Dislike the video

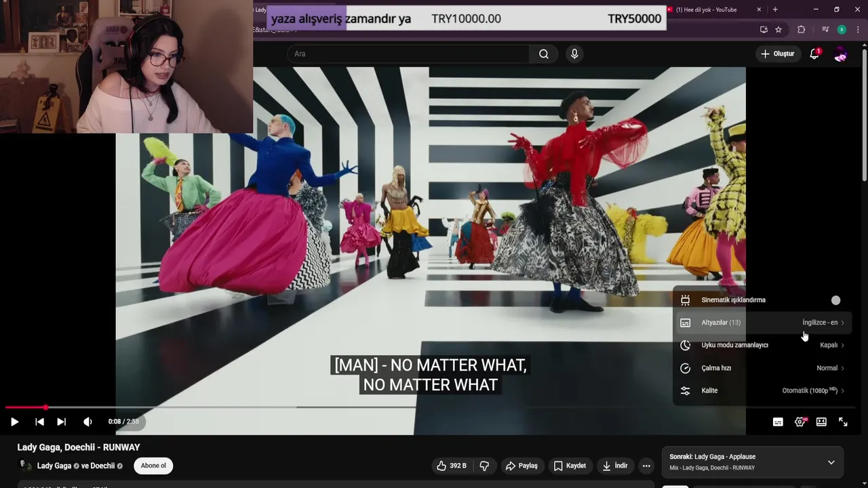tap(484, 466)
